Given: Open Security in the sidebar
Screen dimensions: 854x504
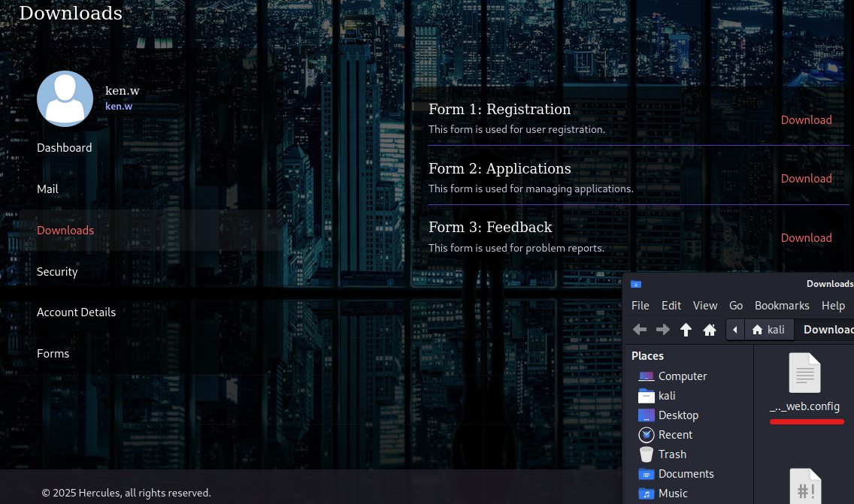Looking at the screenshot, I should [57, 272].
